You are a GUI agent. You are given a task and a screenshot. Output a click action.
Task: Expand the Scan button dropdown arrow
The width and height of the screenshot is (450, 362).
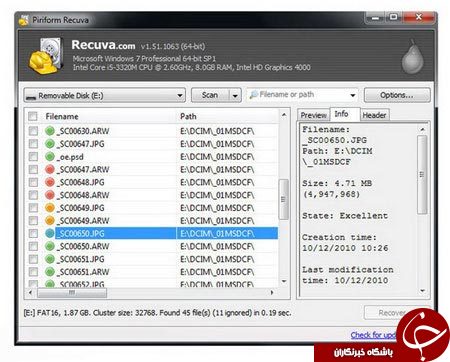pos(235,95)
